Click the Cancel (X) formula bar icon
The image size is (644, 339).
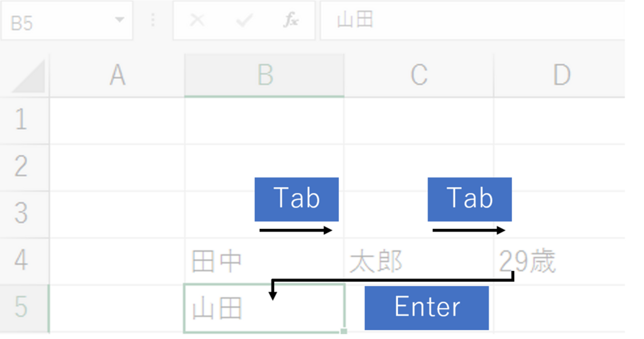[x=197, y=21]
